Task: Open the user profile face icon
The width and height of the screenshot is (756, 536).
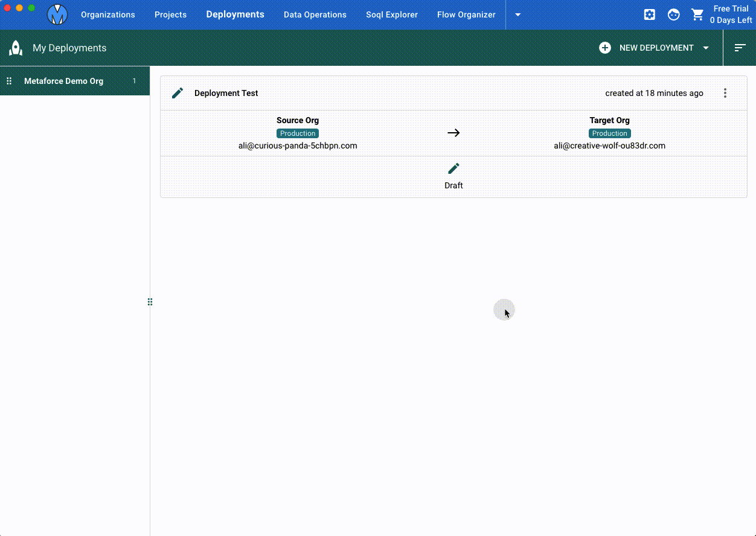Action: [x=674, y=14]
